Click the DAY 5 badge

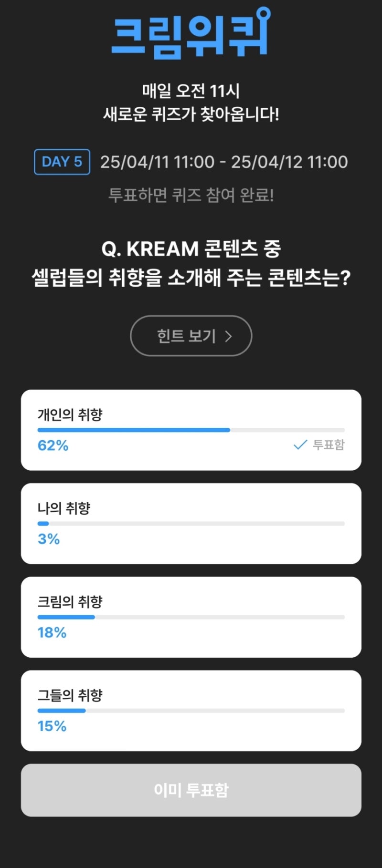tap(62, 162)
